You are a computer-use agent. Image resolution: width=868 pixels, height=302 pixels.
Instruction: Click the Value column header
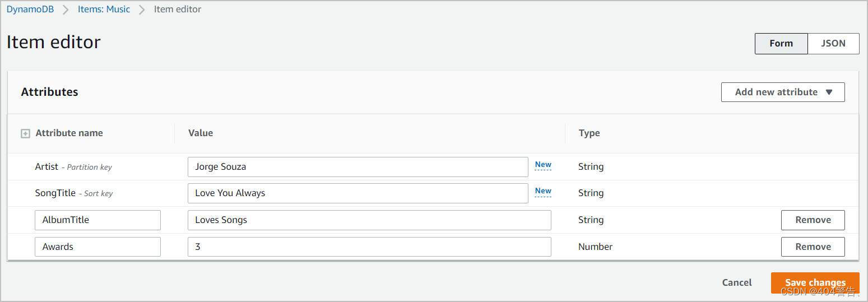[200, 133]
